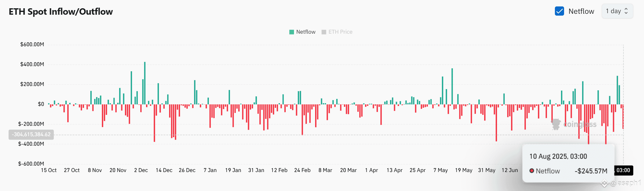The image size is (644, 191).
Task: Click the 7 May x-axis label
Action: pos(440,170)
